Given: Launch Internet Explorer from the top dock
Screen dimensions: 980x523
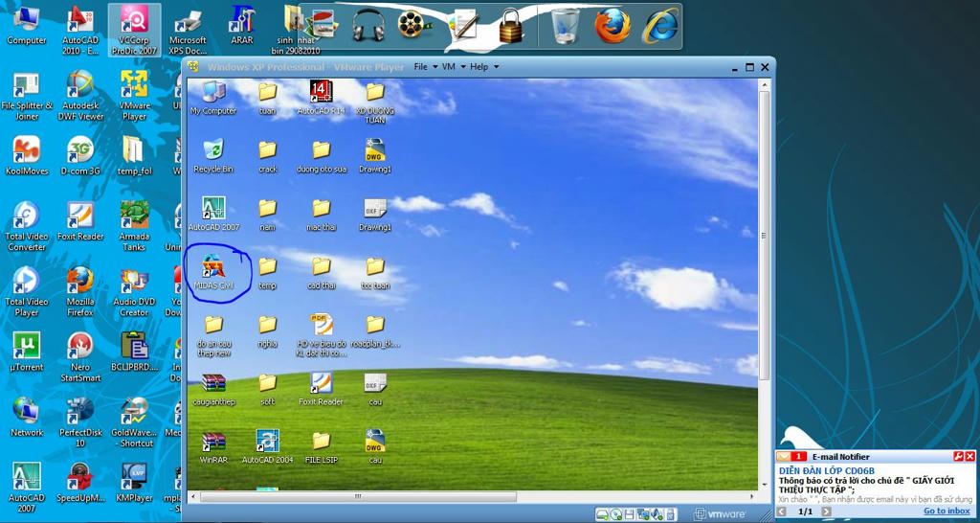Looking at the screenshot, I should (661, 26).
